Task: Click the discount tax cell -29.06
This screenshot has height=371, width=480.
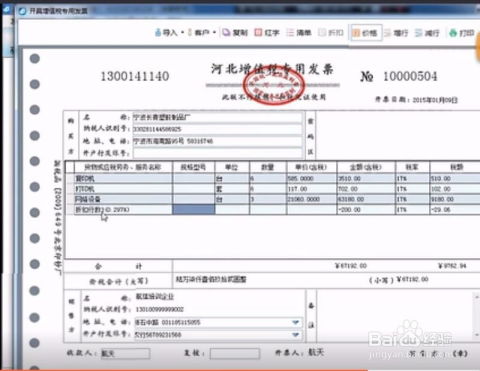Action: point(455,209)
